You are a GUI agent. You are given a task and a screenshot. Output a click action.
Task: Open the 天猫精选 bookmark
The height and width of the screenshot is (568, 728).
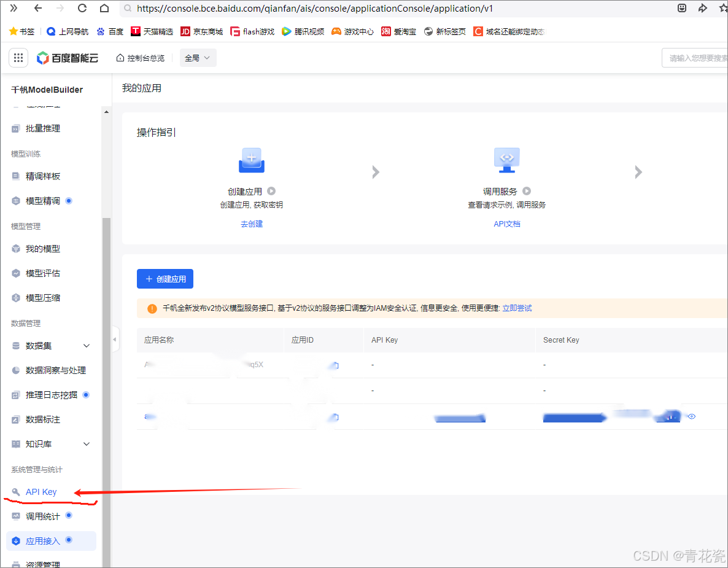tap(152, 31)
